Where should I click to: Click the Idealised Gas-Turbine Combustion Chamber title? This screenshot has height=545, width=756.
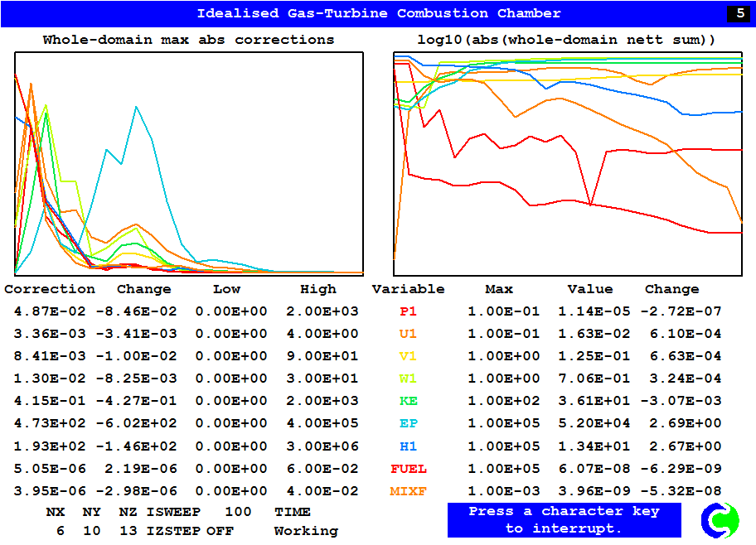pyautogui.click(x=378, y=13)
